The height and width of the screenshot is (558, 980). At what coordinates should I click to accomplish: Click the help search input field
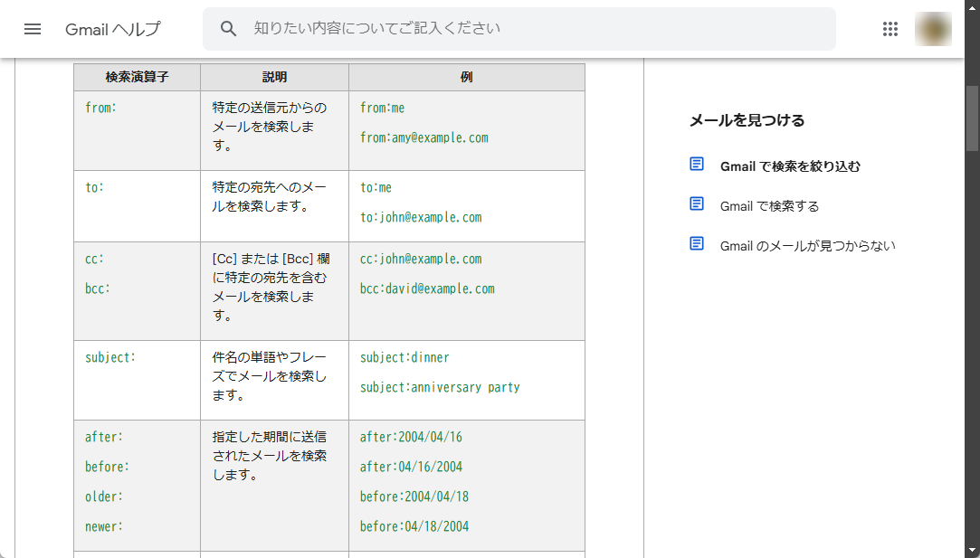point(519,28)
